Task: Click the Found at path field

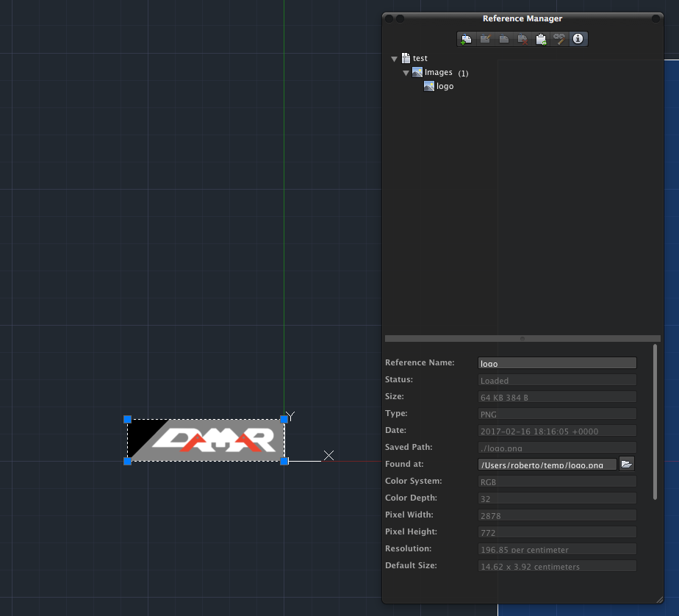Action: [547, 465]
